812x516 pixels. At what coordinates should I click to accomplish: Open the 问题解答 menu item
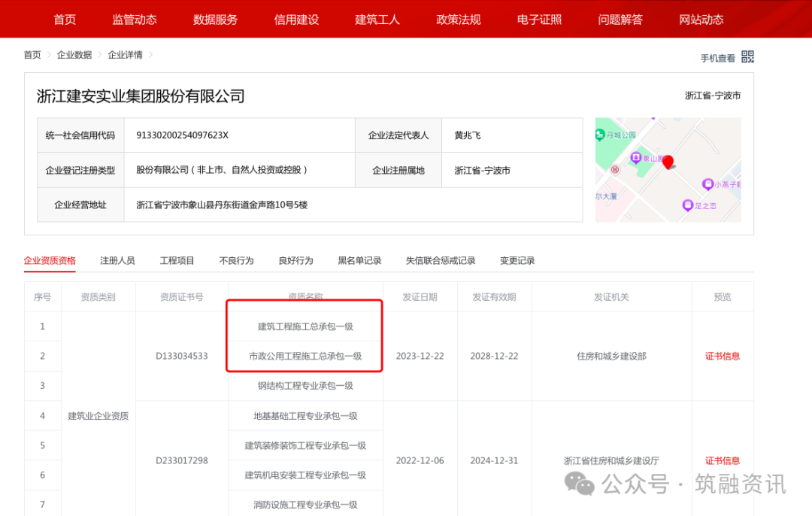(x=620, y=20)
